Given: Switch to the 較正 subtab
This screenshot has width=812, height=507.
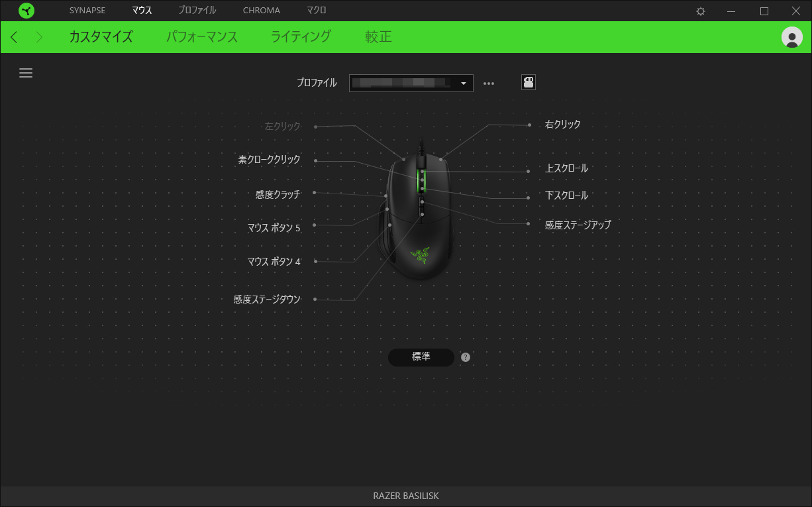Looking at the screenshot, I should [378, 37].
